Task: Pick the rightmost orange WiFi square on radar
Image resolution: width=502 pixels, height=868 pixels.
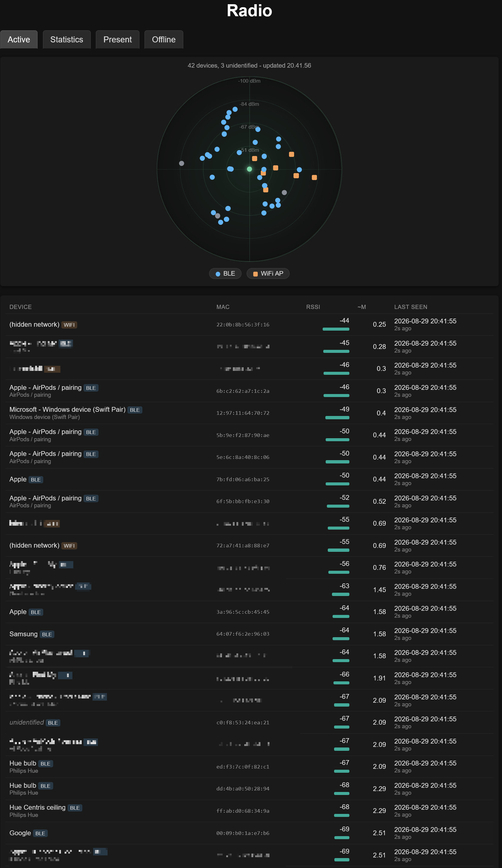Action: (x=314, y=177)
